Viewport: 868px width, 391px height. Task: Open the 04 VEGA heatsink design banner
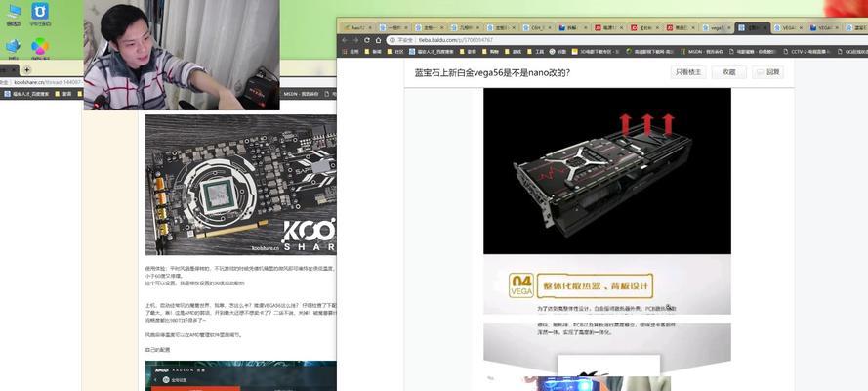[x=606, y=284]
